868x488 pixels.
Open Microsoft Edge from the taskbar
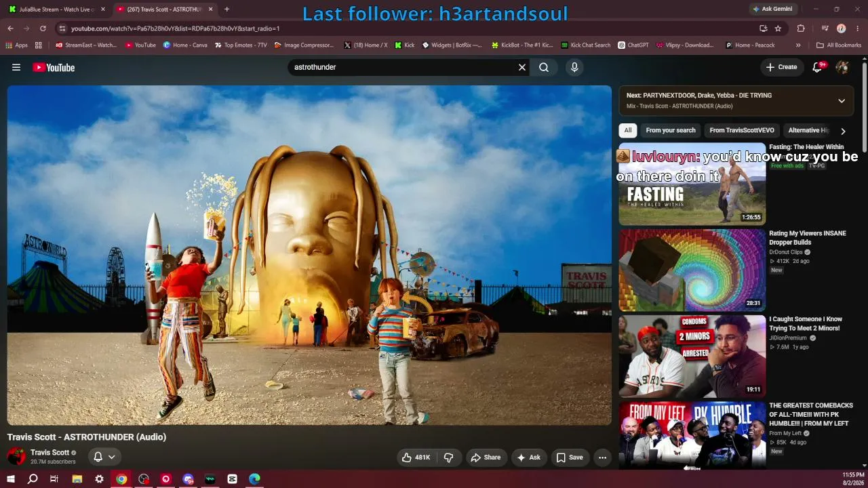click(254, 479)
